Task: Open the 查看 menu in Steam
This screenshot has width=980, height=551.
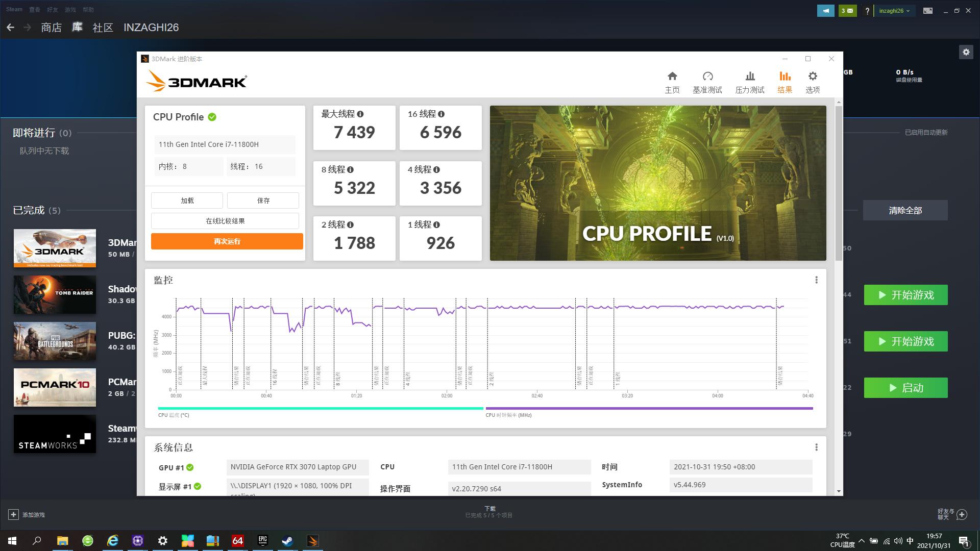Action: point(34,9)
